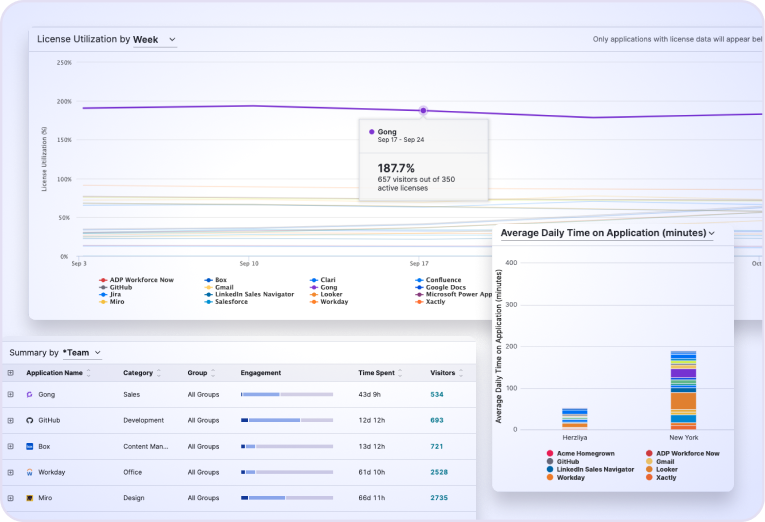Sort by Application Name column arrows
This screenshot has width=765, height=522.
(88, 373)
